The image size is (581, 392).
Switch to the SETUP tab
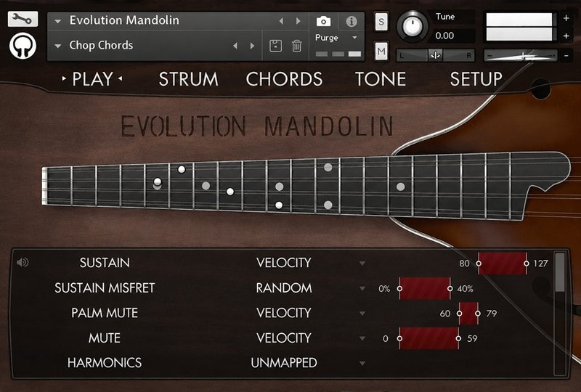[x=476, y=79]
